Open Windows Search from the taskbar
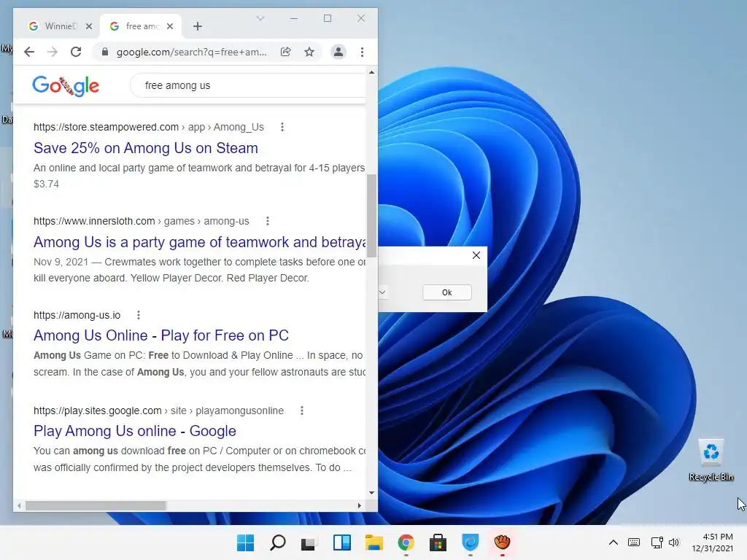The image size is (747, 560). (278, 542)
